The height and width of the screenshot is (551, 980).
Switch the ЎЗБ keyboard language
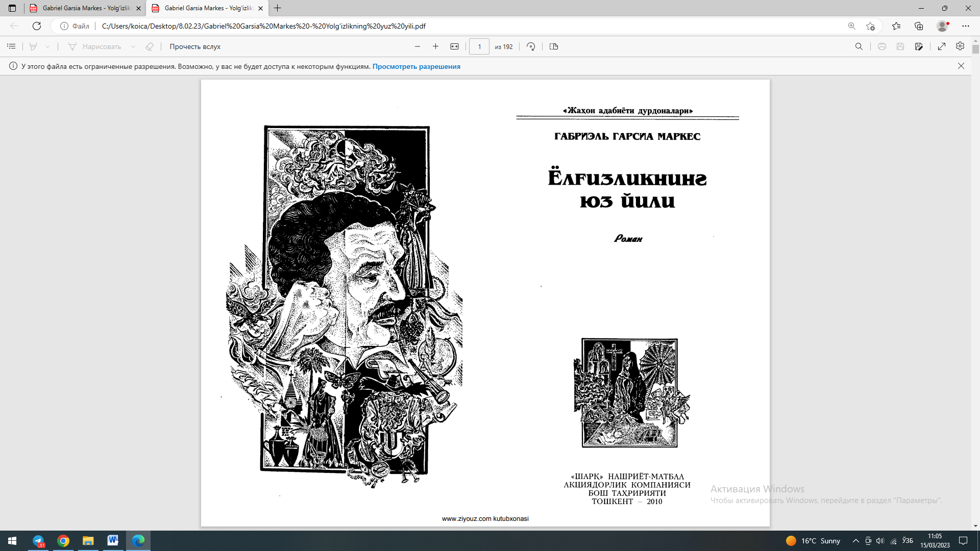click(x=908, y=541)
